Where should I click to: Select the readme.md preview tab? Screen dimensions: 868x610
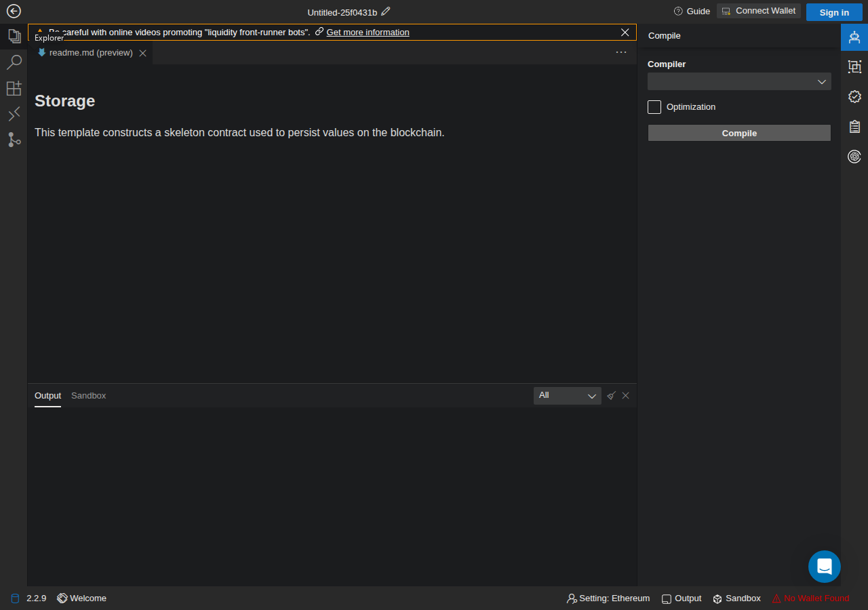tap(91, 53)
